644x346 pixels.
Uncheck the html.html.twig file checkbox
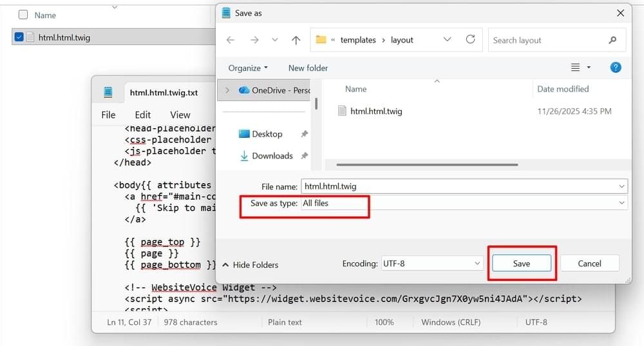click(x=19, y=37)
